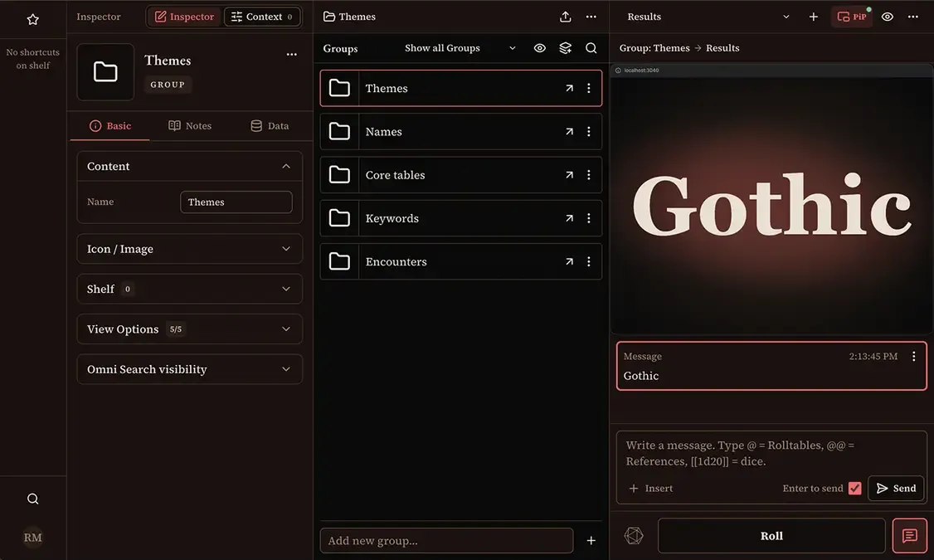Open the Themes panel more options menu
Screen dimensions: 934x560
(x=591, y=17)
